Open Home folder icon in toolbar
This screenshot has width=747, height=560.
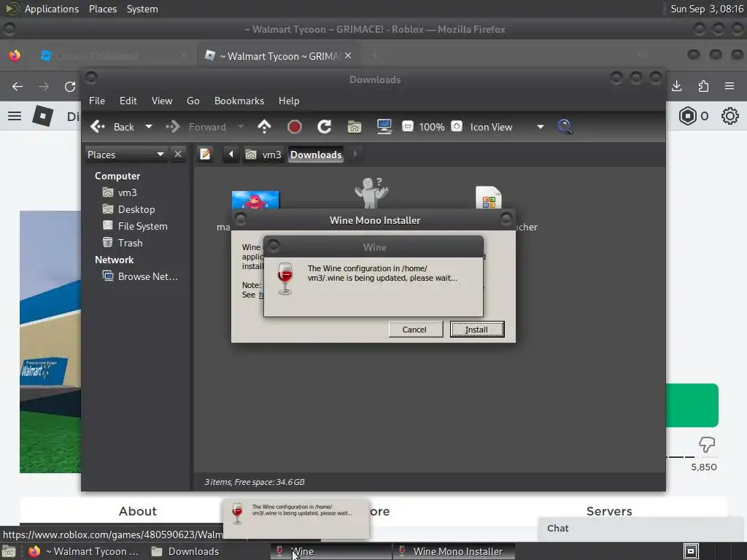(x=355, y=127)
